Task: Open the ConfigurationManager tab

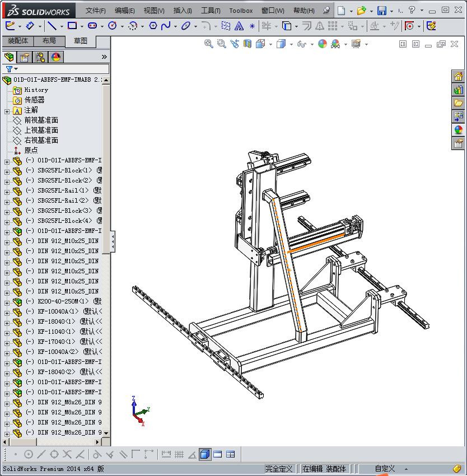Action: pos(40,57)
